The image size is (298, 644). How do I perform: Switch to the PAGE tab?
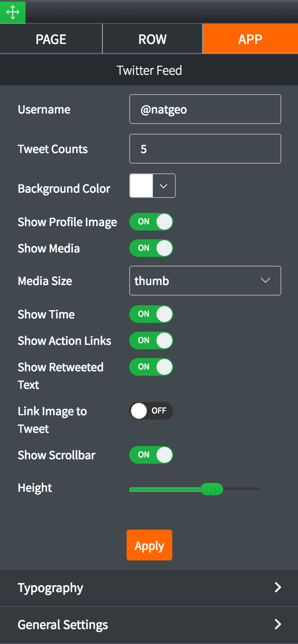(x=51, y=39)
